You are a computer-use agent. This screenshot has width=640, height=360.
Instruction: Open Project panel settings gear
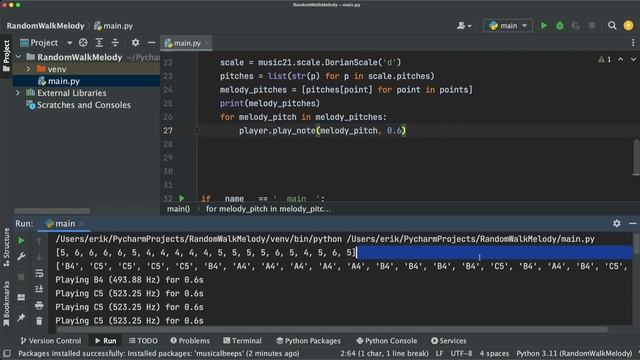coord(135,42)
